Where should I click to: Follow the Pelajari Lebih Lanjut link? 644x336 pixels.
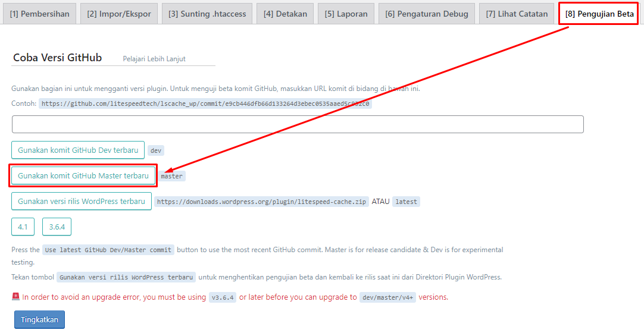tap(154, 59)
